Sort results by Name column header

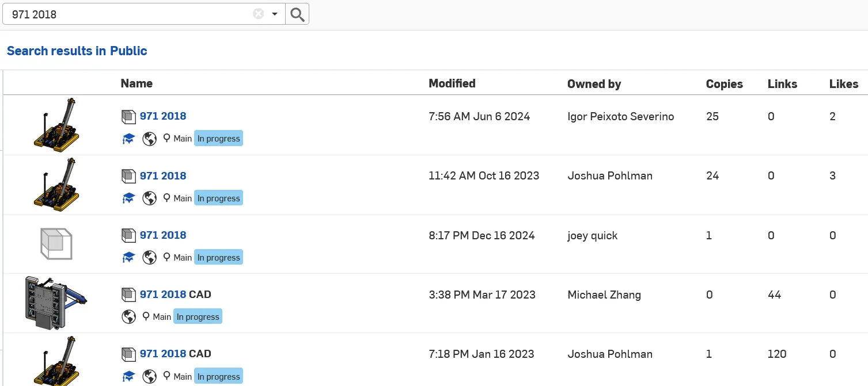pyautogui.click(x=137, y=83)
